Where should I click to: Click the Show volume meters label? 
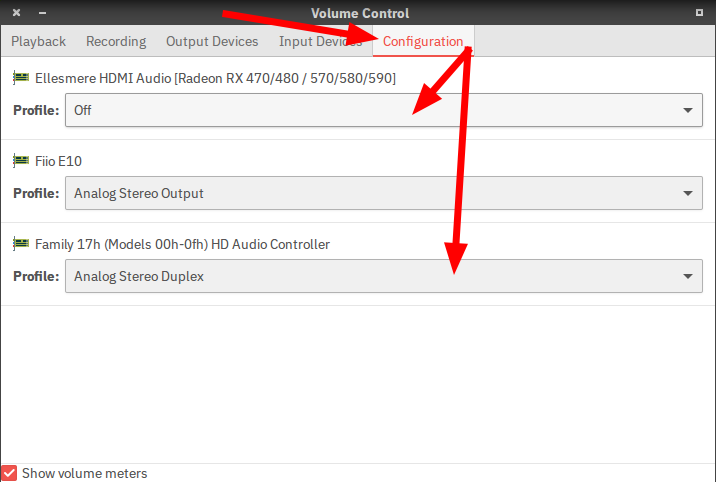[84, 473]
